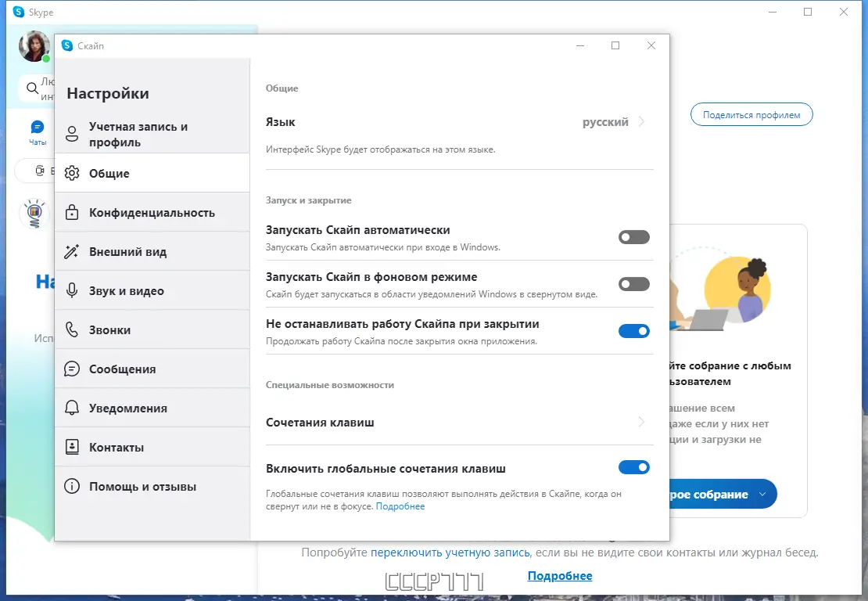Click the magic wand icon for Внешний вид
868x601 pixels.
pos(72,251)
